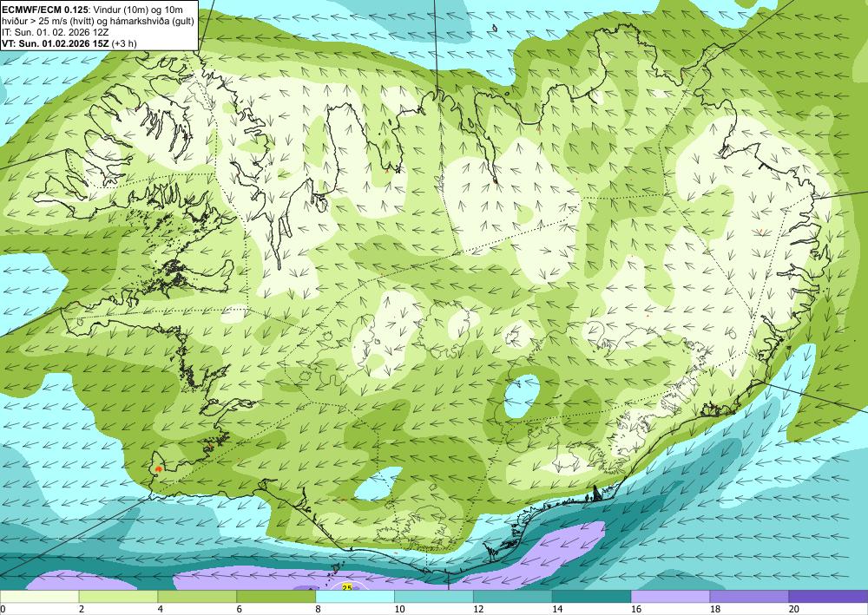
Task: Click the "VT: Sun. 01.02.2026 15Z" valid time
Action: pyautogui.click(x=56, y=43)
